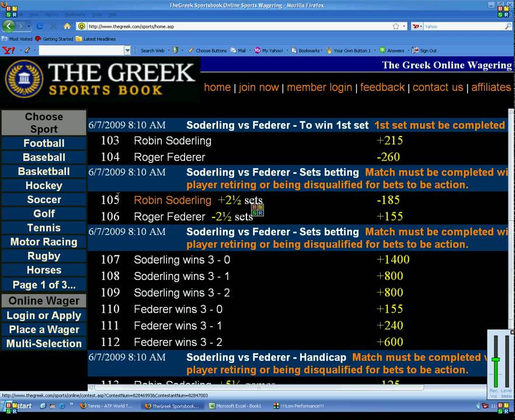515x420 pixels.
Task: Open the History menu
Action: pos(51,15)
